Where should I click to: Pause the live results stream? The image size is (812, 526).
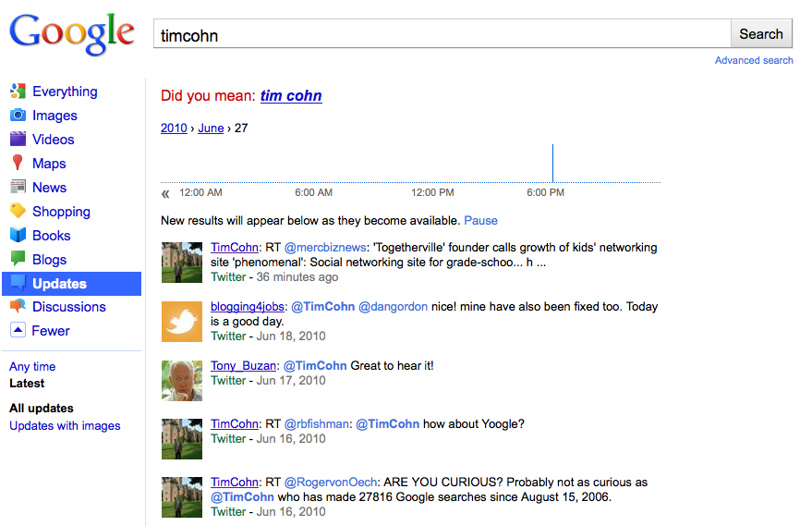tap(480, 221)
